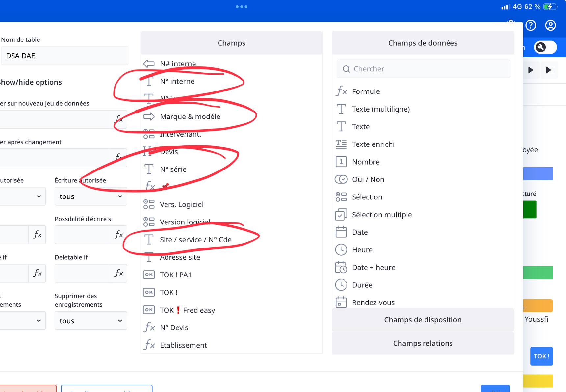Expand the Champs de disposition section
566x392 pixels.
[x=423, y=320]
